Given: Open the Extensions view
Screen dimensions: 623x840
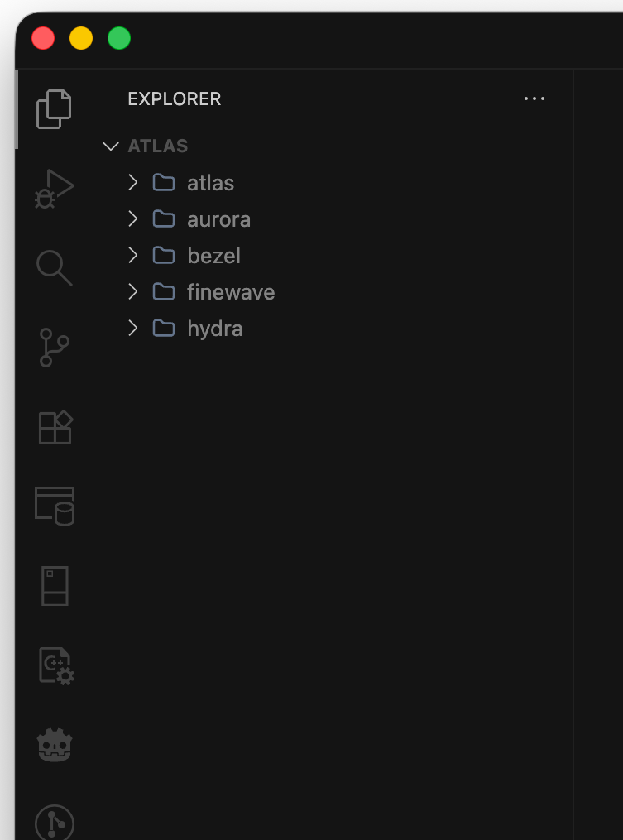Looking at the screenshot, I should 54,427.
